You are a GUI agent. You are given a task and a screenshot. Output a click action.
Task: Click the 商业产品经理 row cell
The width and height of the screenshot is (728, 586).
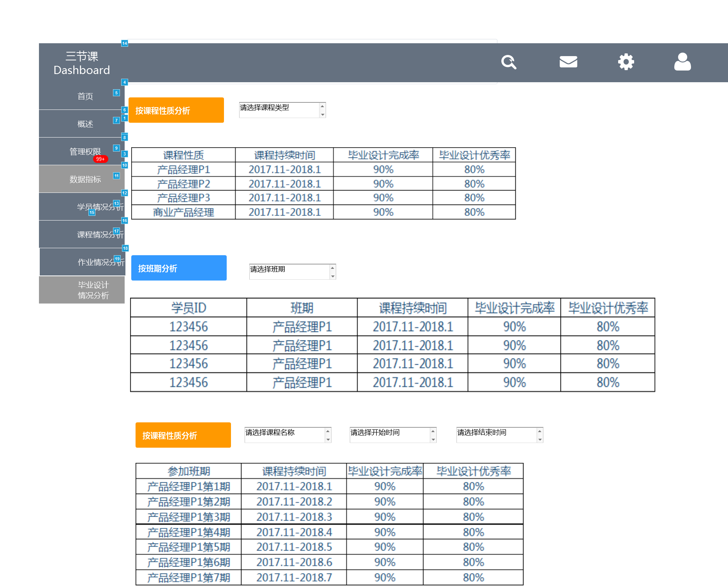183,212
